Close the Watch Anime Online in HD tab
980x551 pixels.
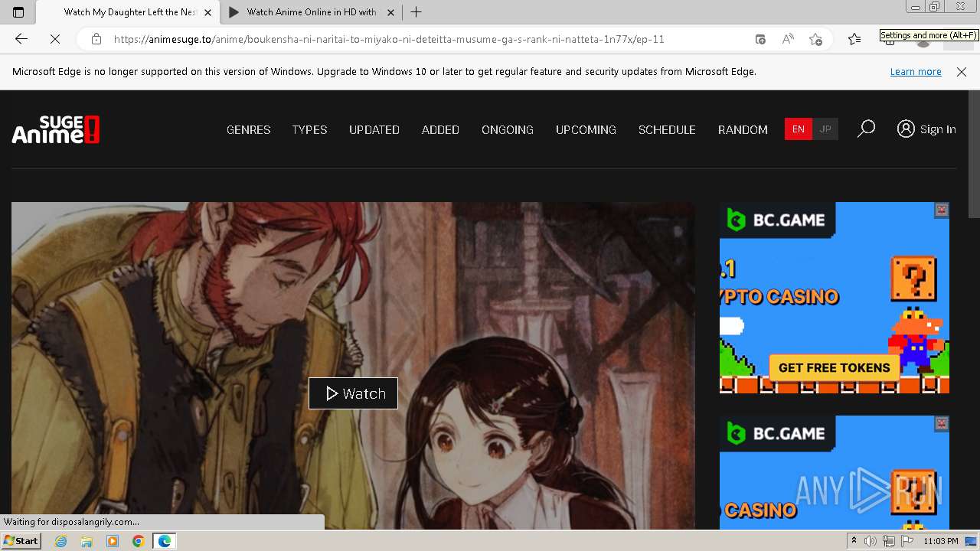391,12
